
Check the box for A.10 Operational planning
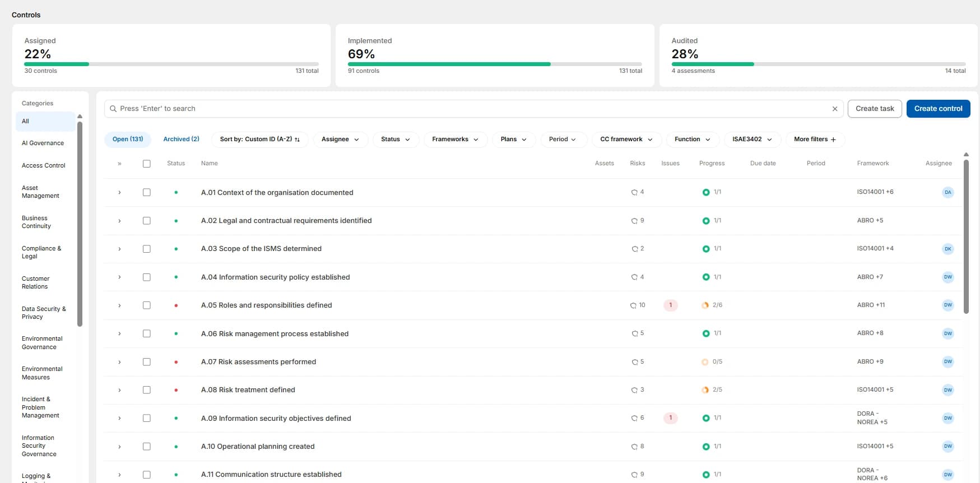(147, 447)
